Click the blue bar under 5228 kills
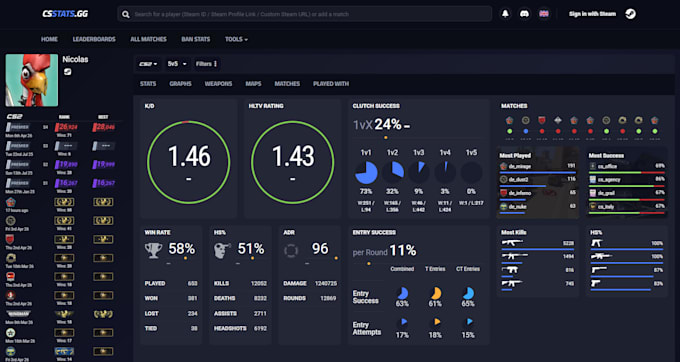This screenshot has width=680, height=362. click(538, 249)
